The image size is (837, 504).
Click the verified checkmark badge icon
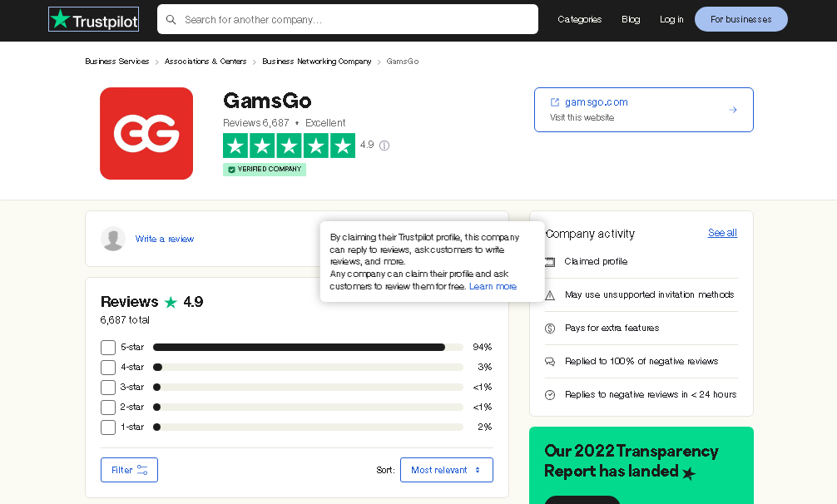(x=231, y=170)
